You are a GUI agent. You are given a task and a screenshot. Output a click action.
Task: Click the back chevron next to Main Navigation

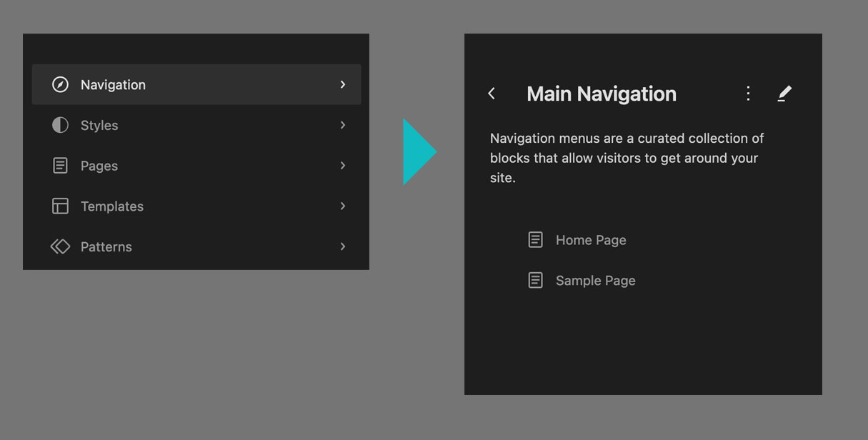[x=492, y=93]
